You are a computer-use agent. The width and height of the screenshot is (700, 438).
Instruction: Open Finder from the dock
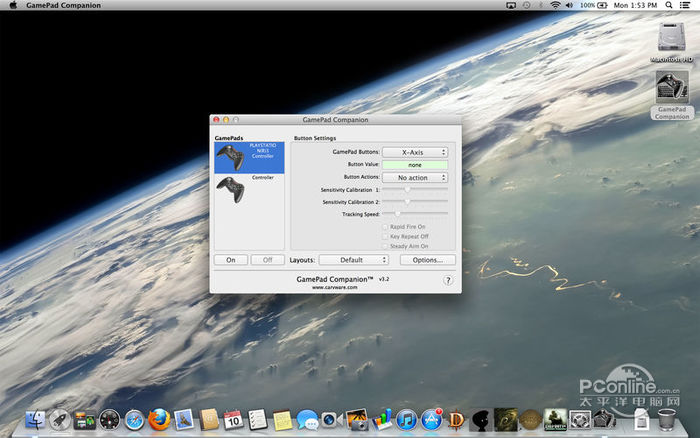coord(37,420)
